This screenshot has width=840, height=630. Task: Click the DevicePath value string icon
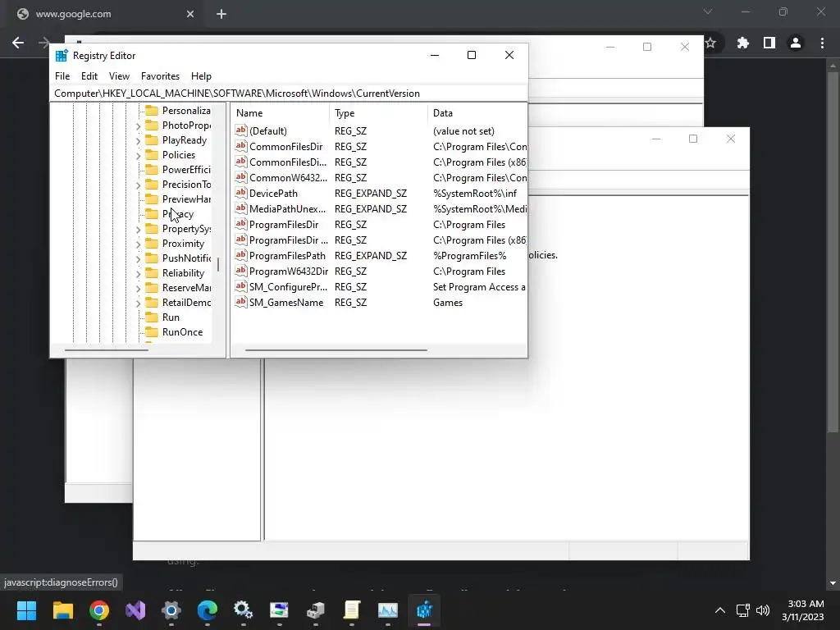click(241, 192)
